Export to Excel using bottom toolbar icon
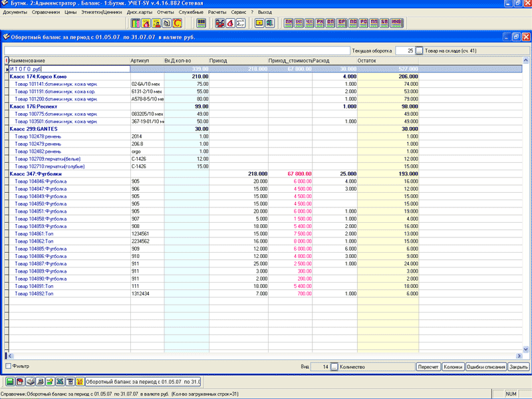This screenshot has width=532, height=399. pyautogui.click(x=60, y=382)
